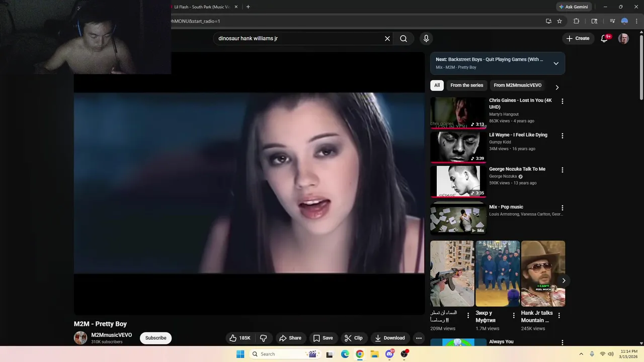This screenshot has width=644, height=362.
Task: Download the video
Action: point(390,338)
